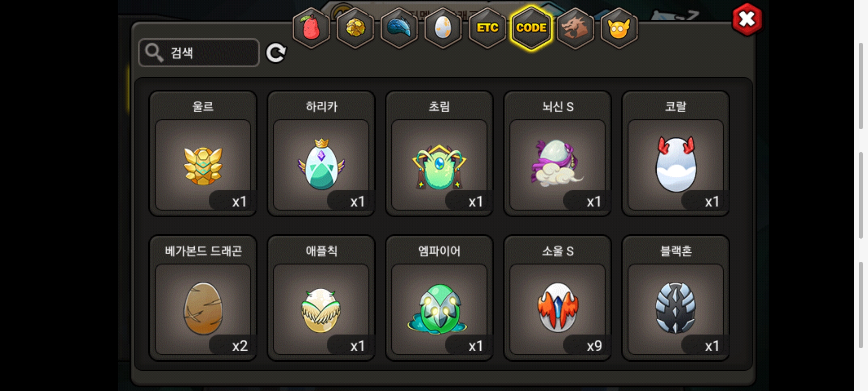
Task: Click the magnifying glass search icon
Action: pyautogui.click(x=154, y=53)
